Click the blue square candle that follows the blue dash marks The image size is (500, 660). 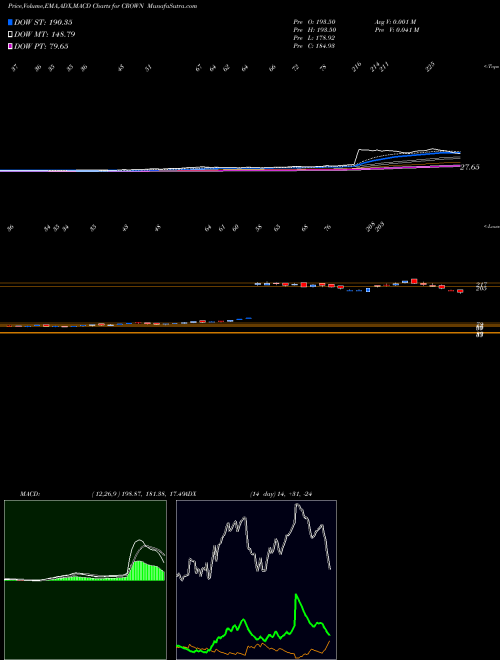point(368,290)
